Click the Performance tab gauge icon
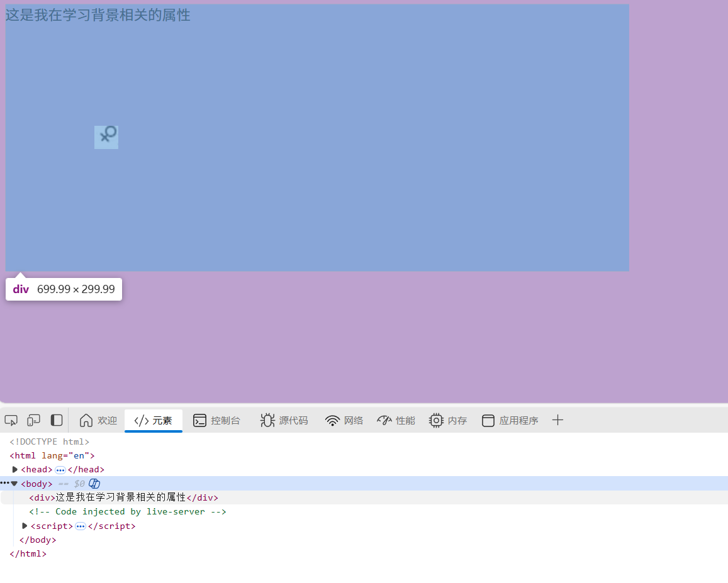 [384, 421]
